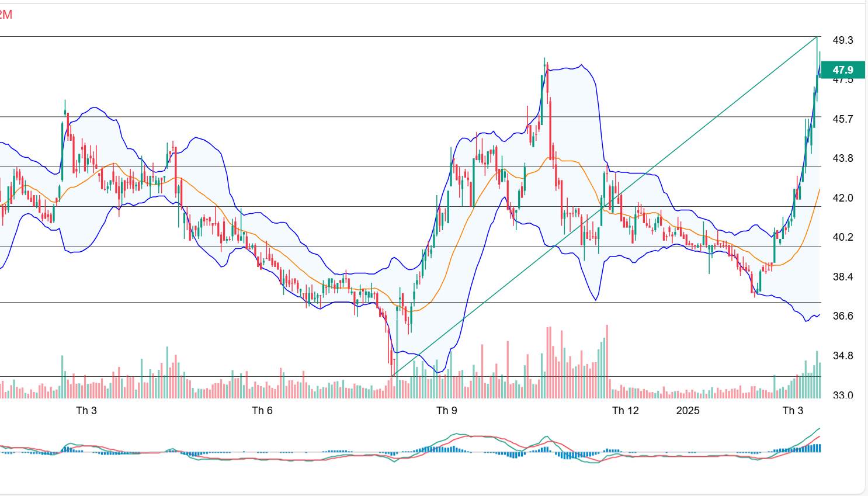
Task: Click the green 47.9 current price tag
Action: click(x=843, y=70)
